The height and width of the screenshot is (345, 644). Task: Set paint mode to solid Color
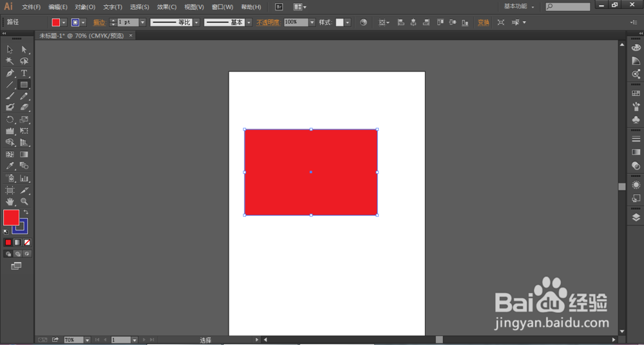coord(8,242)
